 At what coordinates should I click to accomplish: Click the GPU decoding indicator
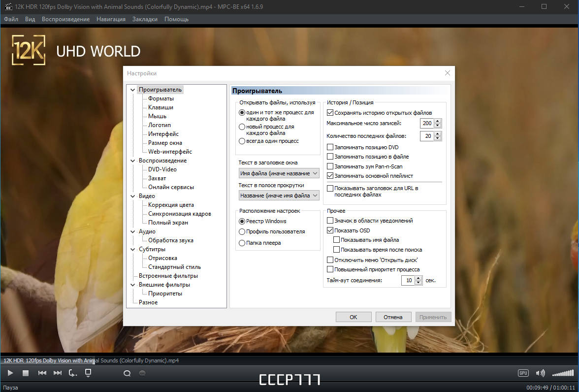coord(523,373)
